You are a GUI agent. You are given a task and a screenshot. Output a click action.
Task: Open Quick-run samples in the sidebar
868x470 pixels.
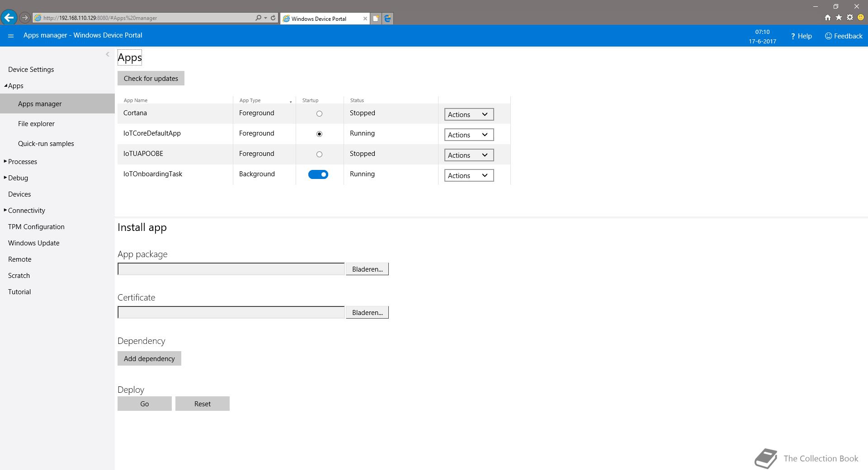pyautogui.click(x=46, y=144)
